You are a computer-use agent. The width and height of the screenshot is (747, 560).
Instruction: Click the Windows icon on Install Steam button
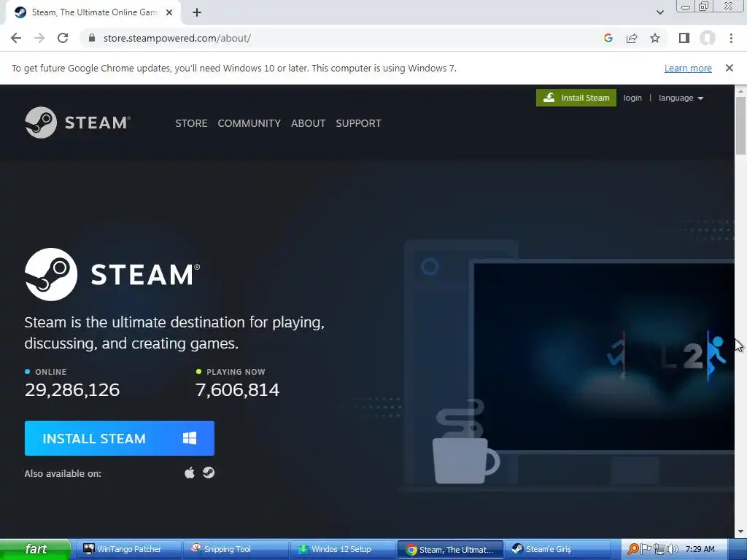(x=190, y=438)
